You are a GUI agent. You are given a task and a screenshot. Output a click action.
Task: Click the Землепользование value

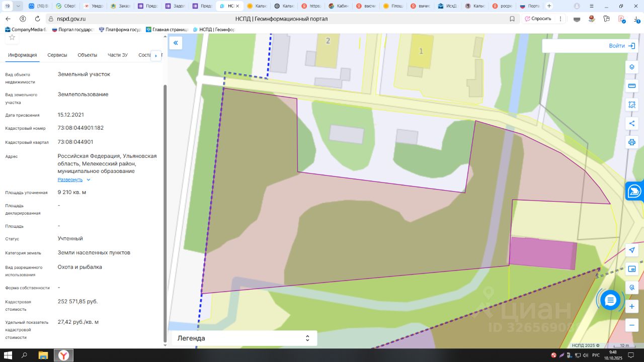83,95
